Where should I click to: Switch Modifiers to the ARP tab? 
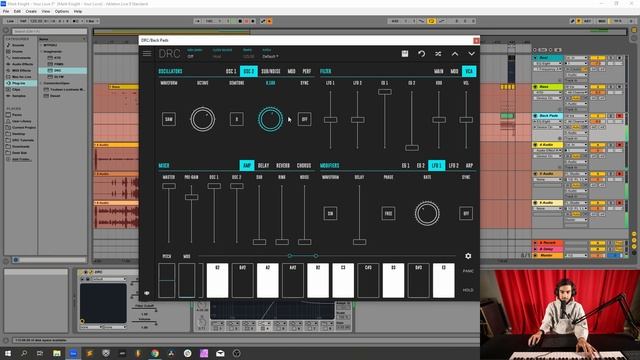click(x=469, y=165)
